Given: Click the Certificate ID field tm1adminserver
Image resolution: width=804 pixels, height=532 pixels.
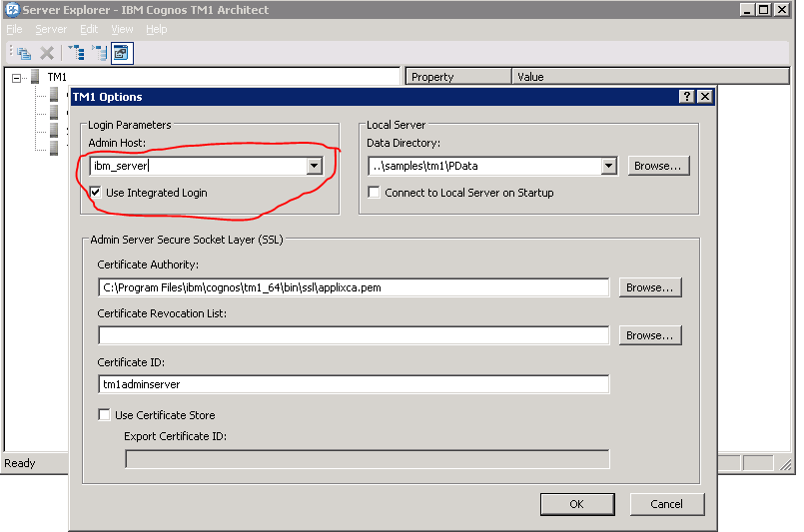Looking at the screenshot, I should click(354, 384).
